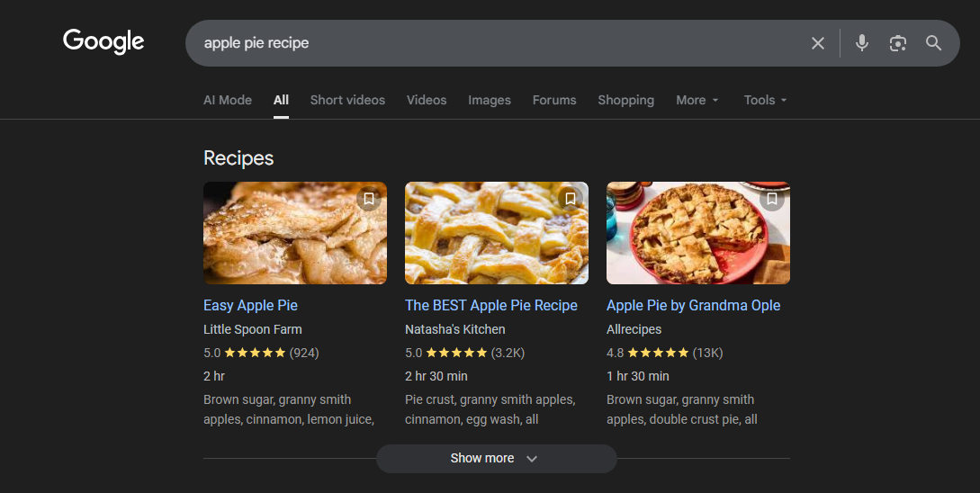Switch to AI Mode tab

pos(228,100)
